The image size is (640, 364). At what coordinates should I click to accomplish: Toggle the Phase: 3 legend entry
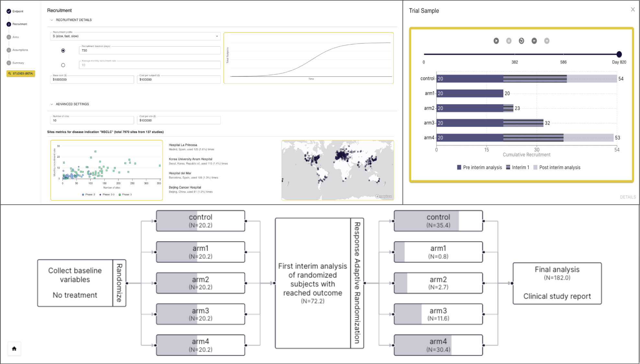click(x=125, y=195)
